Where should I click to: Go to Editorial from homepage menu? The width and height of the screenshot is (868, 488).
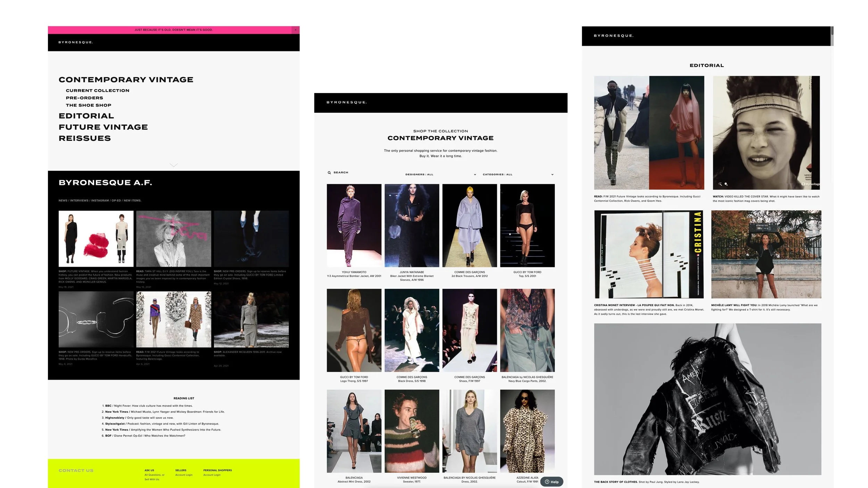[86, 116]
